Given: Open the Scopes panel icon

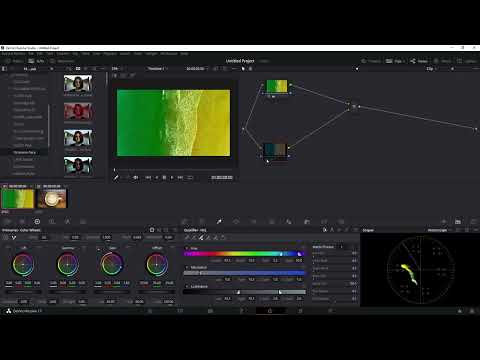Looking at the screenshot, I should pos(458,221).
